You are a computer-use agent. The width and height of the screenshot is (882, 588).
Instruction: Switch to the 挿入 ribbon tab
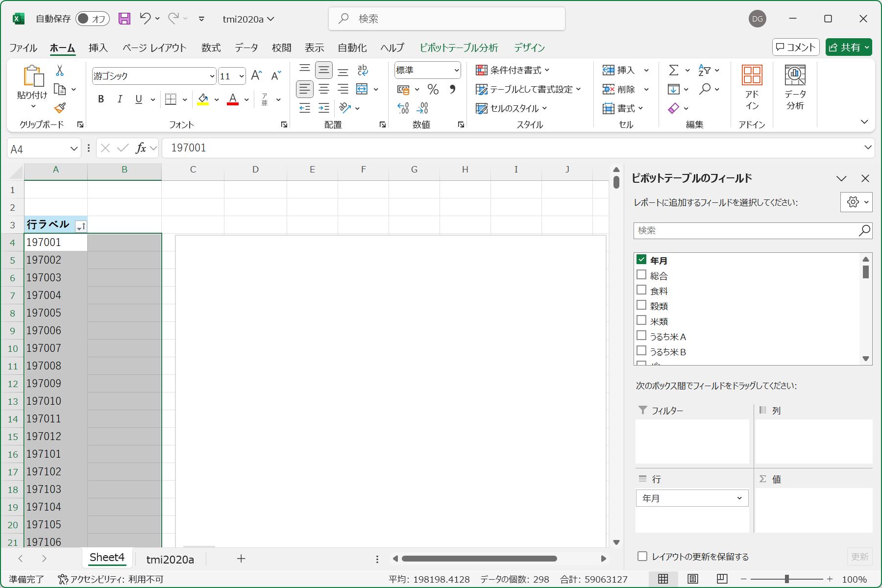point(98,48)
